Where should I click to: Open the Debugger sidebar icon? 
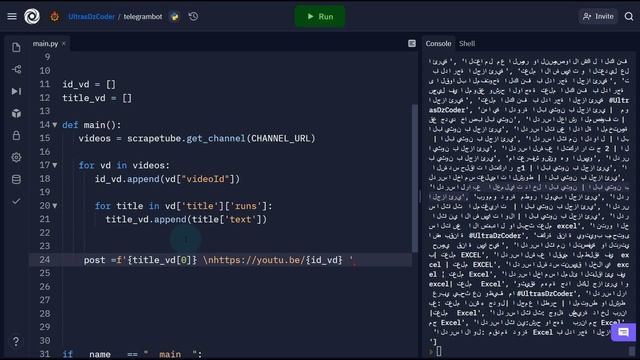(x=16, y=91)
